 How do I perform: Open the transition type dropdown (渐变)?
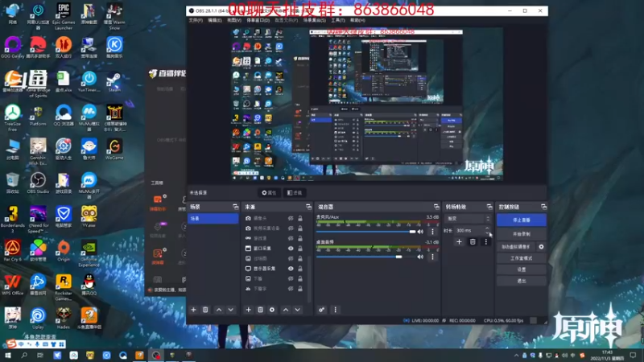[469, 219]
